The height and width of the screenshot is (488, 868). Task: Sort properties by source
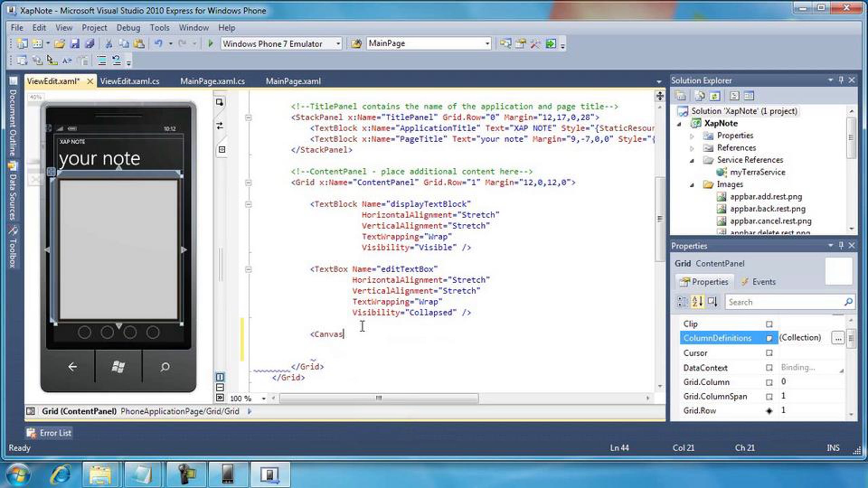click(712, 301)
